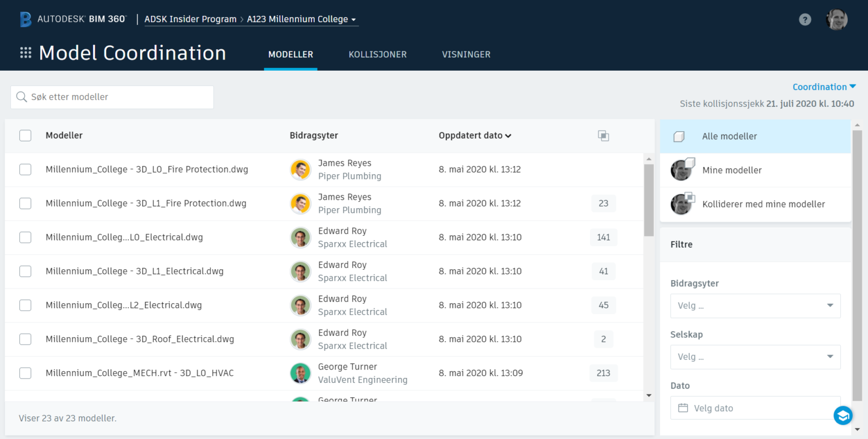
Task: Click the ADSK Insider Program breadcrumb
Action: coord(190,19)
